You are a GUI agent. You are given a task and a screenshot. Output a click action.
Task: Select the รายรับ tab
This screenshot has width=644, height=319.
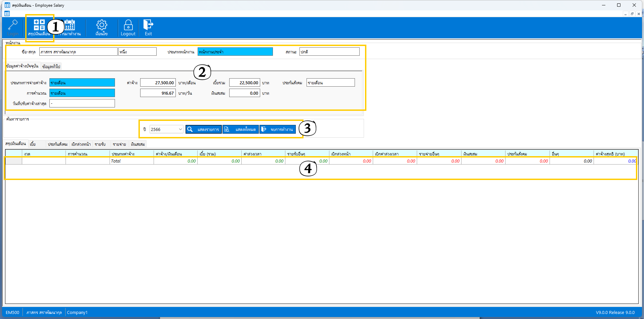coord(100,144)
